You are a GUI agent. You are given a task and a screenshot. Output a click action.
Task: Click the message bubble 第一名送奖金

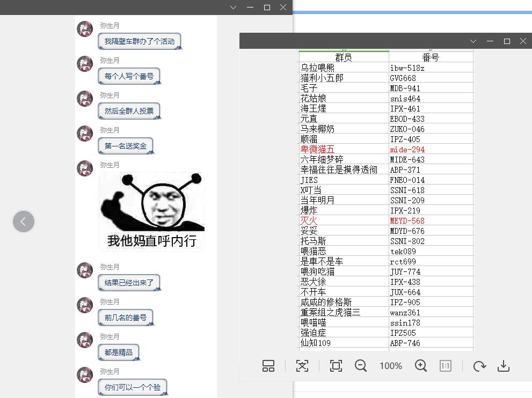pos(126,146)
